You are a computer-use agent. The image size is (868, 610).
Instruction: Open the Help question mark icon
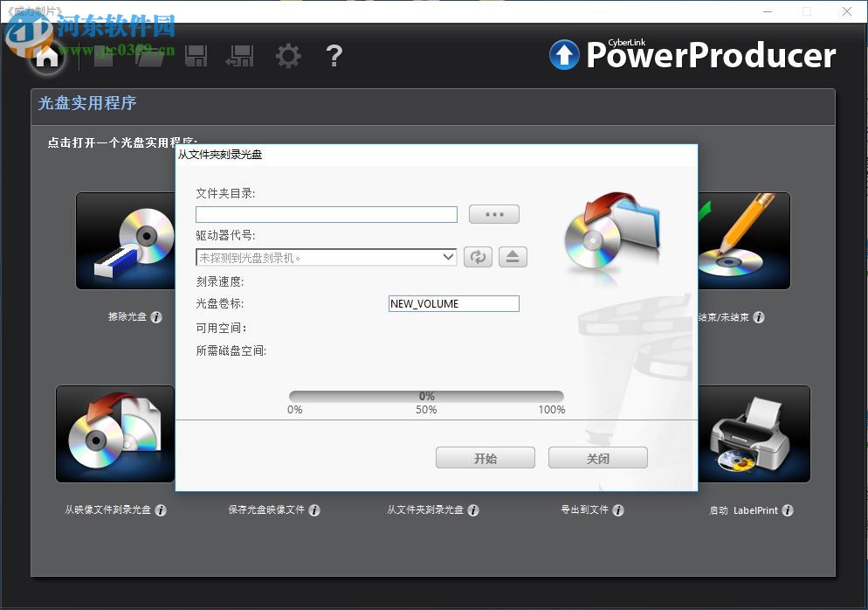click(x=334, y=56)
